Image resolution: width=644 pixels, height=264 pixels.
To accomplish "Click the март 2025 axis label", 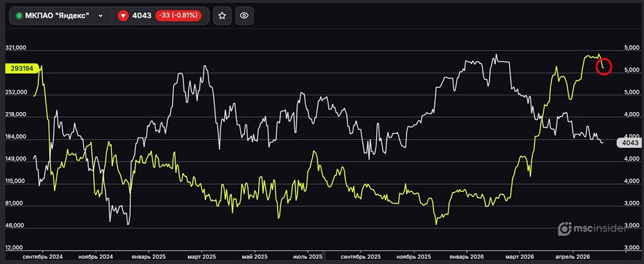I will tap(201, 256).
